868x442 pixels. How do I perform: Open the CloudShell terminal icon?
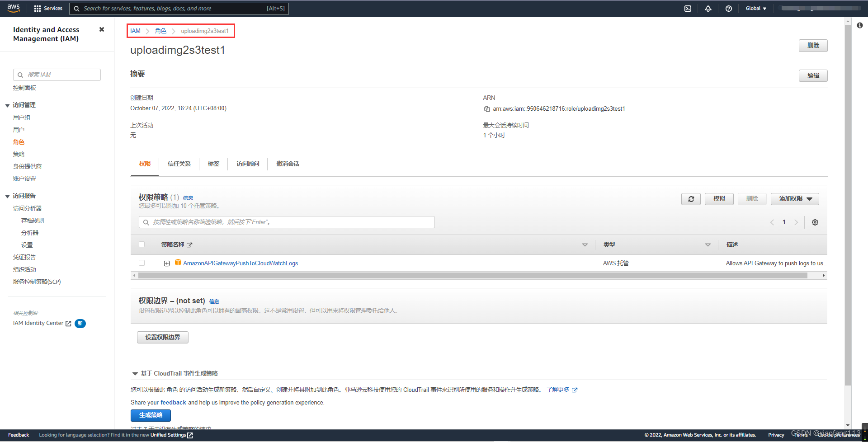tap(688, 9)
